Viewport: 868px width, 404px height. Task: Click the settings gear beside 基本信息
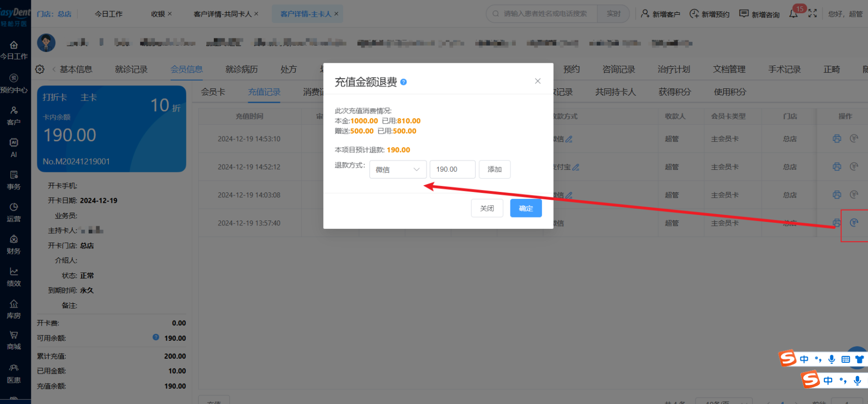point(40,69)
